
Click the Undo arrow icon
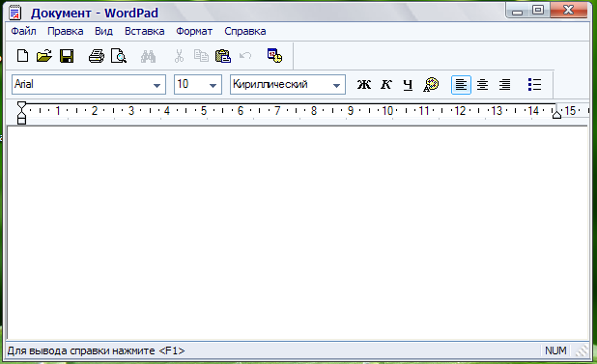coord(245,56)
